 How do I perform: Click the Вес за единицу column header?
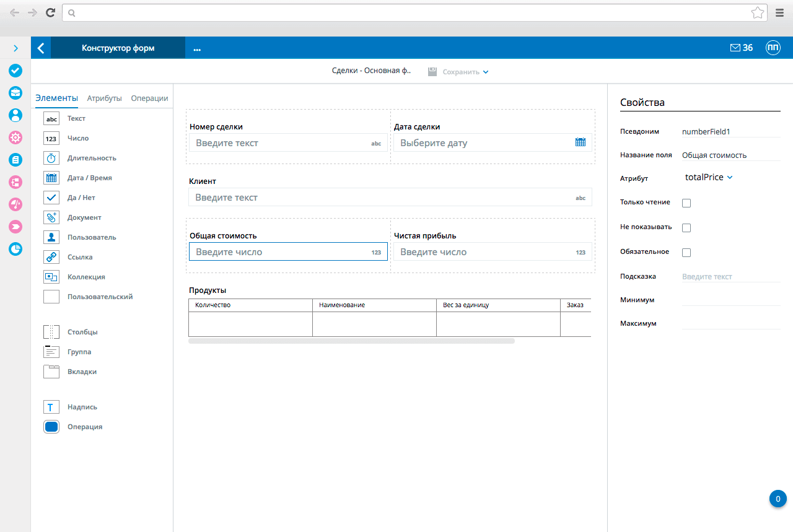(x=498, y=305)
